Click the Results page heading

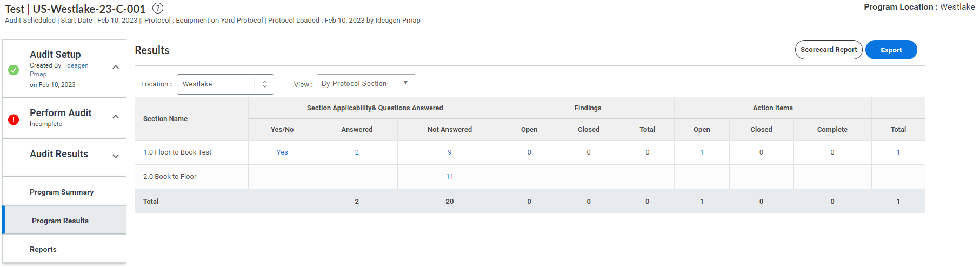point(152,50)
